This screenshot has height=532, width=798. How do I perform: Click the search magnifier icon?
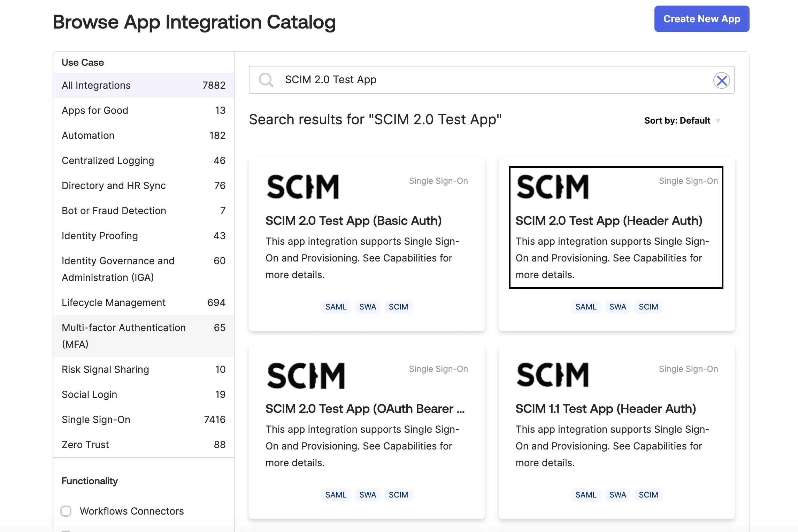click(266, 80)
